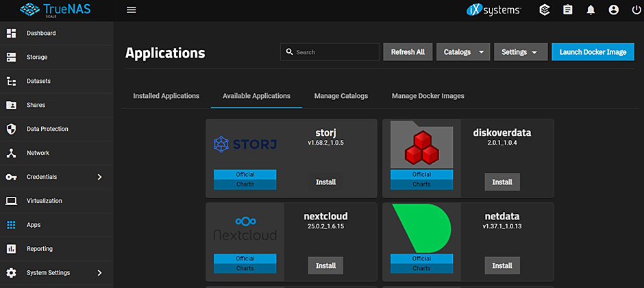Select the Available Applications tab

[256, 96]
